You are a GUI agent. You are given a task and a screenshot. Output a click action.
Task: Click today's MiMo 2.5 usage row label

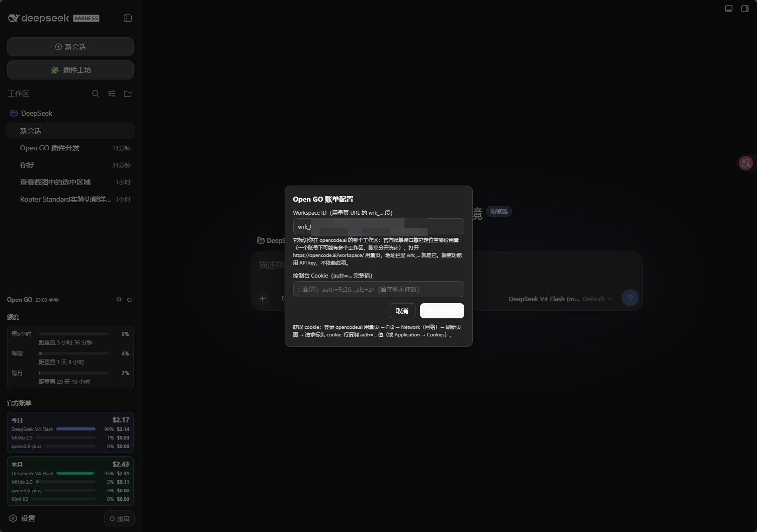click(22, 438)
